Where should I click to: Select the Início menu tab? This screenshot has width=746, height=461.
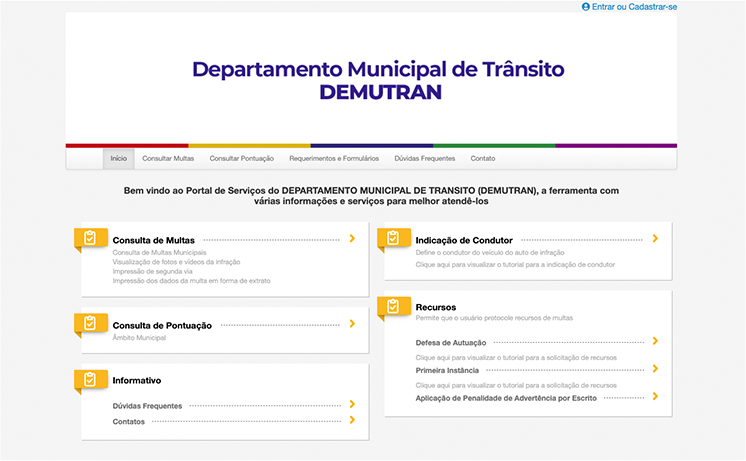(x=118, y=158)
